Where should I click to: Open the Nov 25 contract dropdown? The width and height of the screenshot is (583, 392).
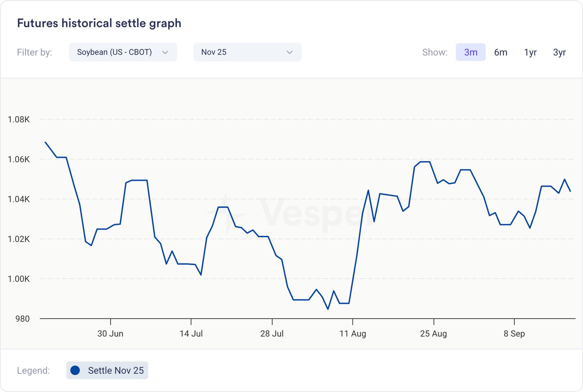[x=247, y=52]
